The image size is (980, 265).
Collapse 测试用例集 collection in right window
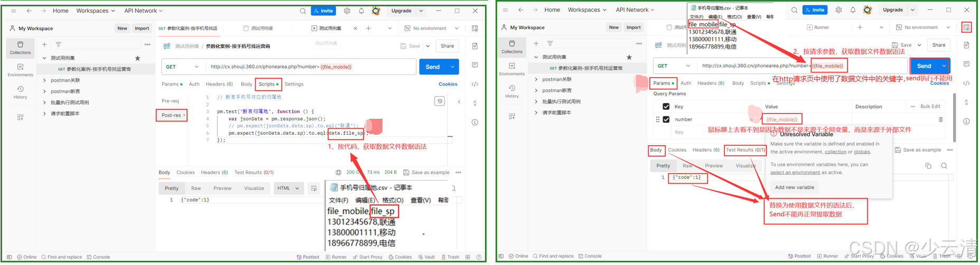[536, 57]
